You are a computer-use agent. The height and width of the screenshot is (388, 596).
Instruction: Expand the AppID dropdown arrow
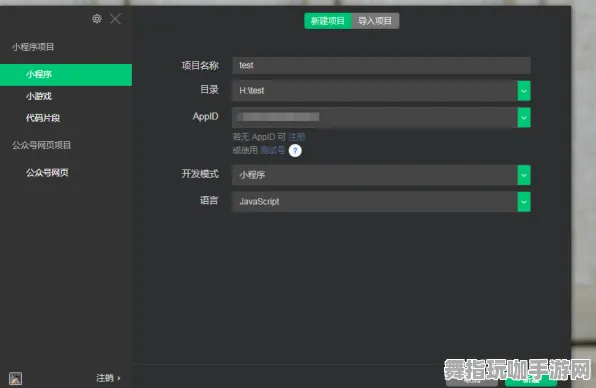tap(524, 117)
